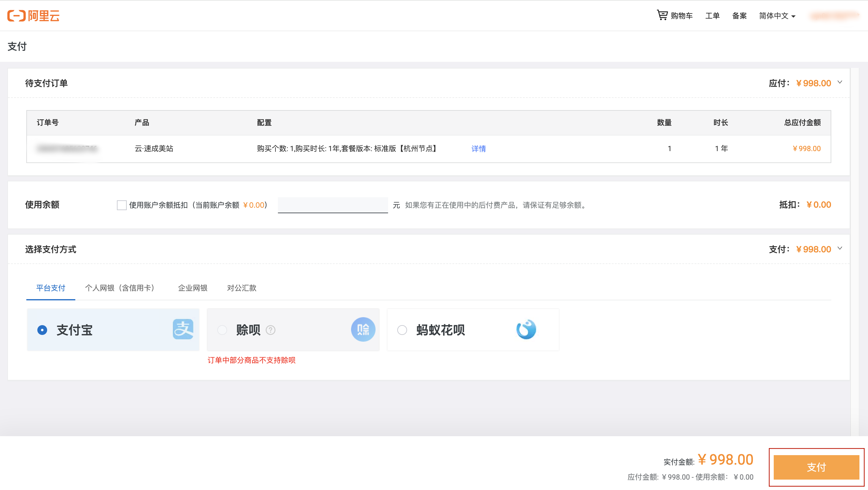Click the 数量 column header
The width and height of the screenshot is (868, 490).
pos(664,123)
